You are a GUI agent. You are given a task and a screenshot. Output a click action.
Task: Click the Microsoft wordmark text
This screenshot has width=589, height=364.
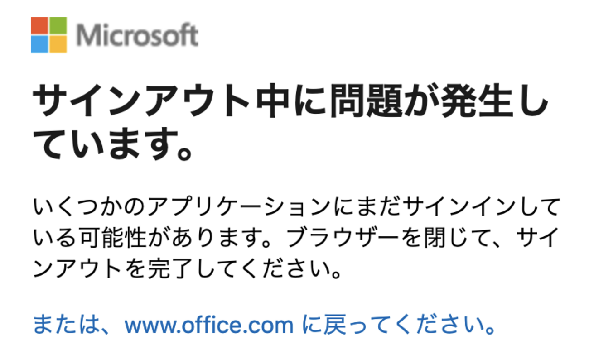coord(138,35)
